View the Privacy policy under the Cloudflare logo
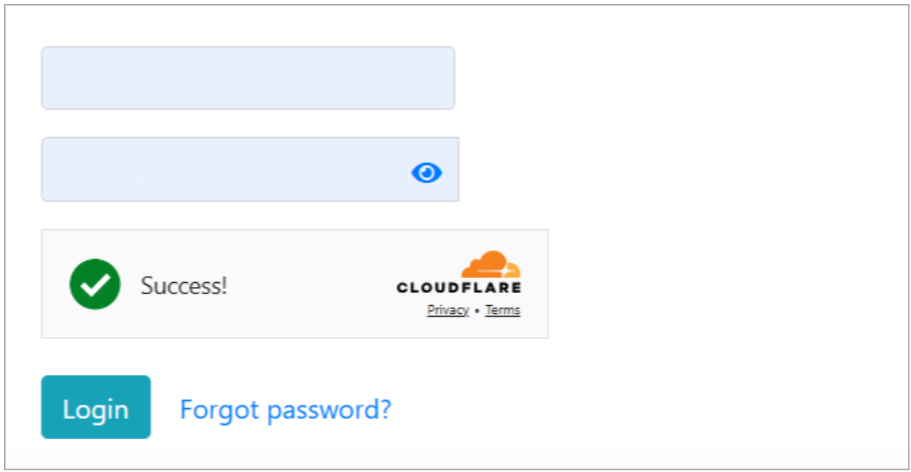 point(448,310)
